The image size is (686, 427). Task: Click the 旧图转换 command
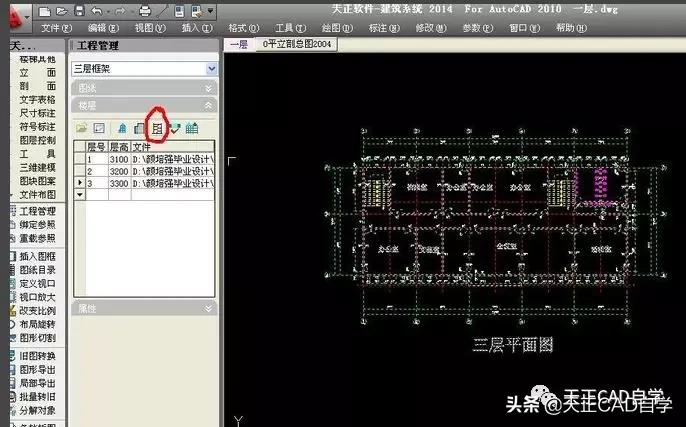(x=38, y=356)
